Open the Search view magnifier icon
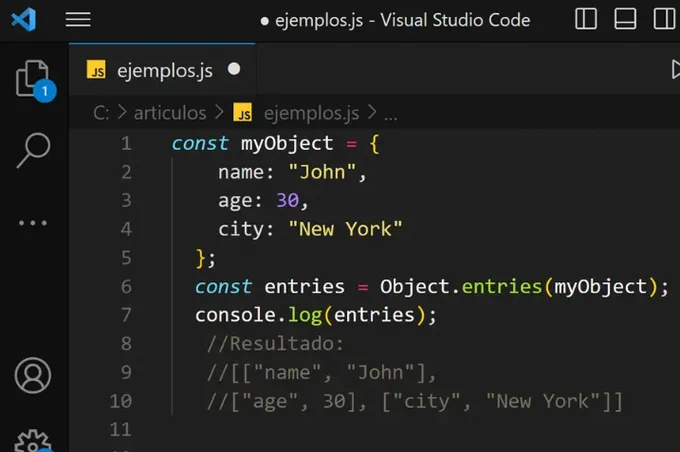This screenshot has width=680, height=452. (33, 150)
